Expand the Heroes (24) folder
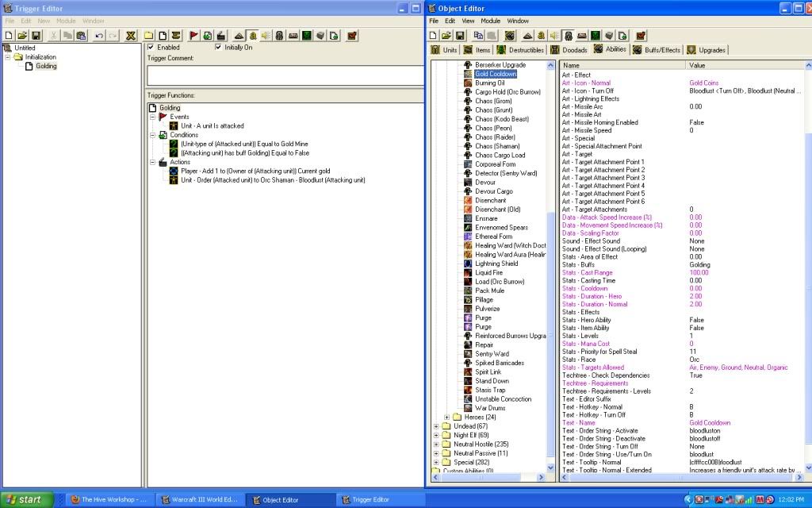Image resolution: width=812 pixels, height=508 pixels. coord(446,418)
